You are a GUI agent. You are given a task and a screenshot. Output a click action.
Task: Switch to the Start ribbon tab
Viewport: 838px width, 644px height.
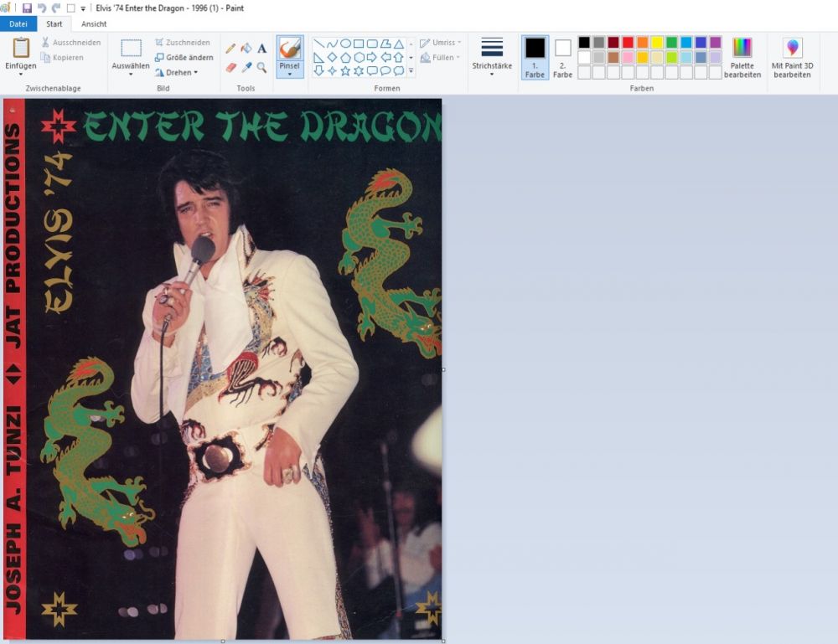pos(54,24)
